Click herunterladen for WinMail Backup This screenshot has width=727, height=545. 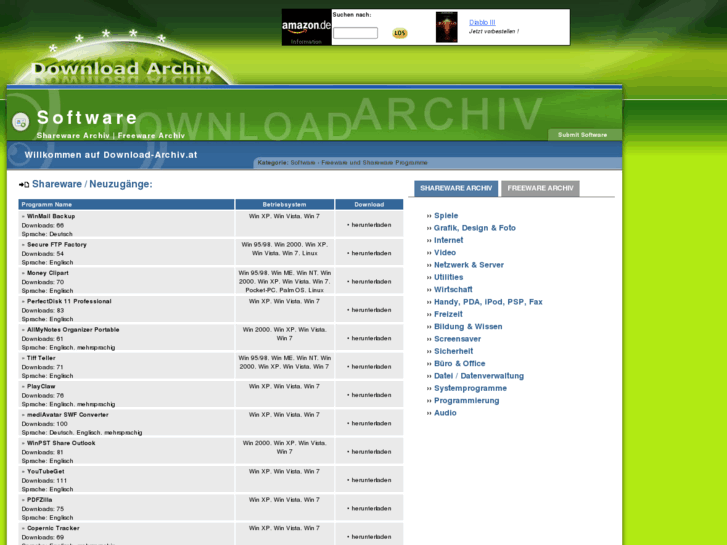pyautogui.click(x=371, y=225)
